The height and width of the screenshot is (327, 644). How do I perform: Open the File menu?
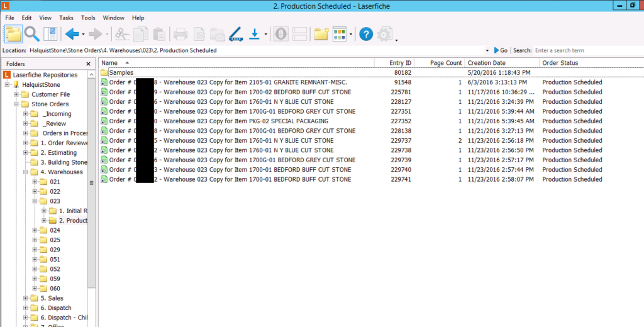coord(9,18)
